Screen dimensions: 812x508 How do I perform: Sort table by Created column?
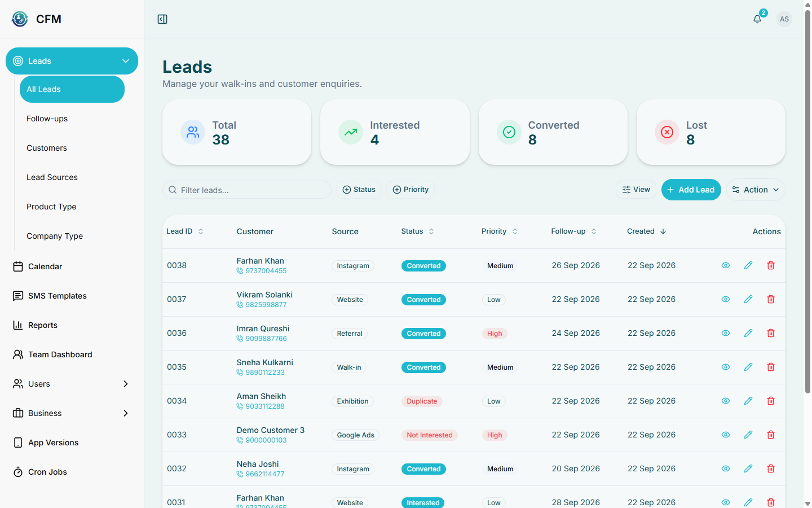pos(647,231)
